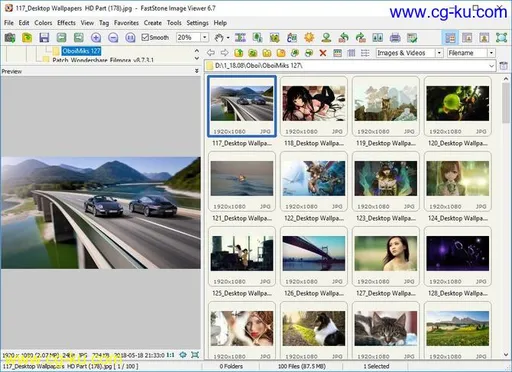Switch to thumbnails view style icon
The width and height of the screenshot is (512, 372).
[337, 53]
